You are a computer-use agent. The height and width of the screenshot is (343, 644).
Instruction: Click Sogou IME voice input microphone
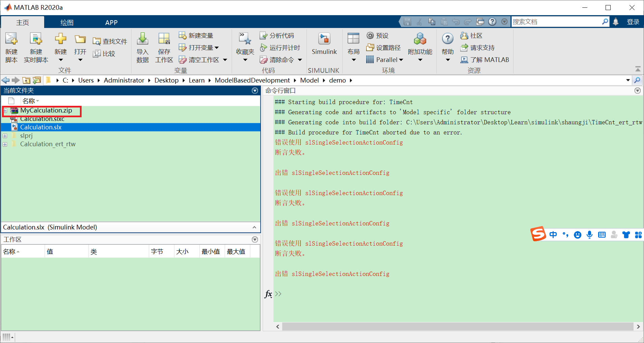pos(589,235)
